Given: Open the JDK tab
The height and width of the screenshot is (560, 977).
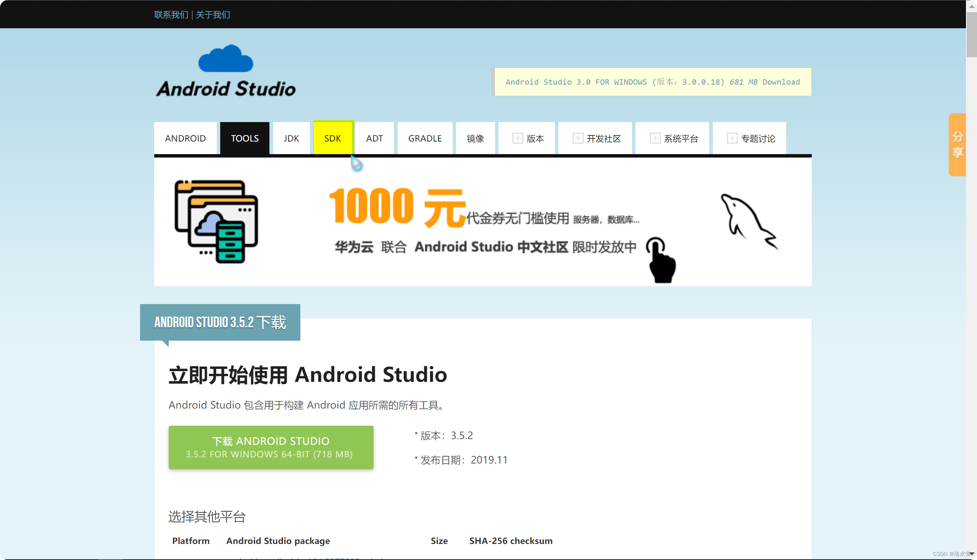Looking at the screenshot, I should pyautogui.click(x=291, y=138).
